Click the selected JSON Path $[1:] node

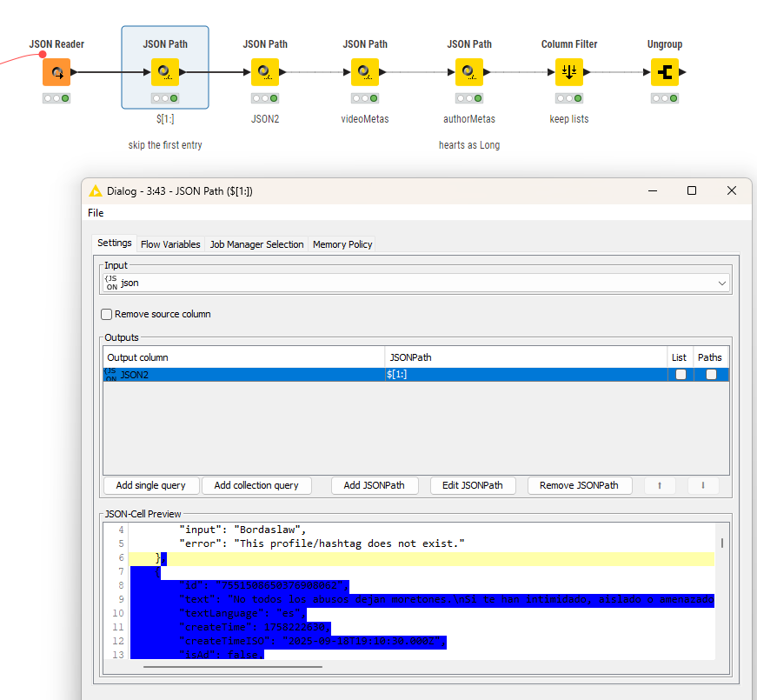[x=165, y=72]
